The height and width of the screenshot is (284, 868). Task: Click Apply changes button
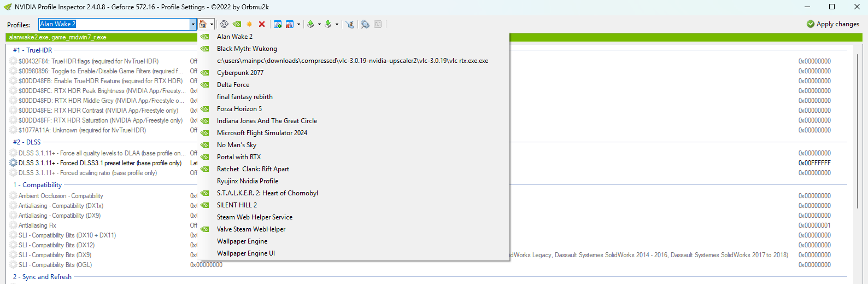point(832,24)
